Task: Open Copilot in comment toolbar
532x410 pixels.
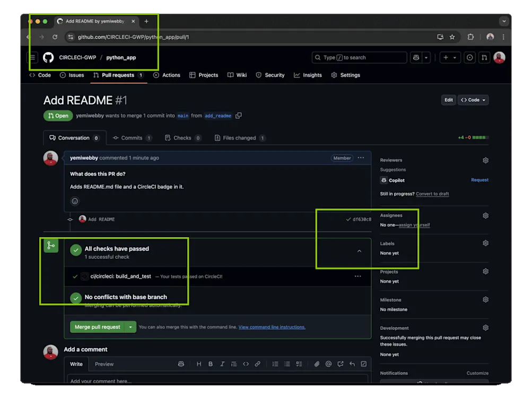Action: [181, 364]
